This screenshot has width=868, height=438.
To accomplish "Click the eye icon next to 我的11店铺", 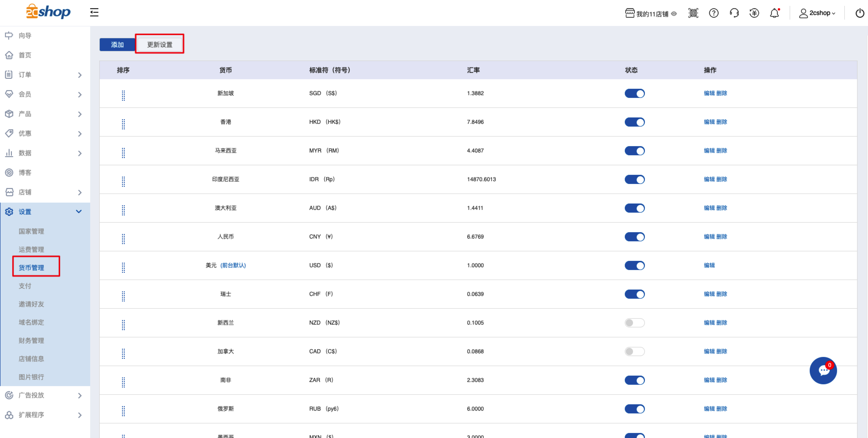I will point(674,14).
